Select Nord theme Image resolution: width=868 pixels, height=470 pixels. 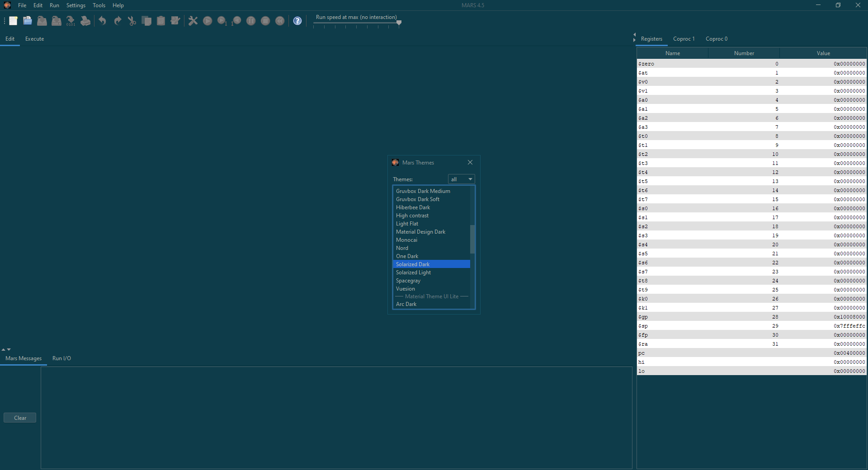point(431,248)
